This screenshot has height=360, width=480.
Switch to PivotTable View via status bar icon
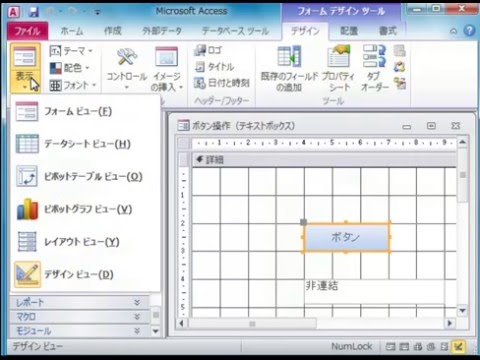(418, 347)
